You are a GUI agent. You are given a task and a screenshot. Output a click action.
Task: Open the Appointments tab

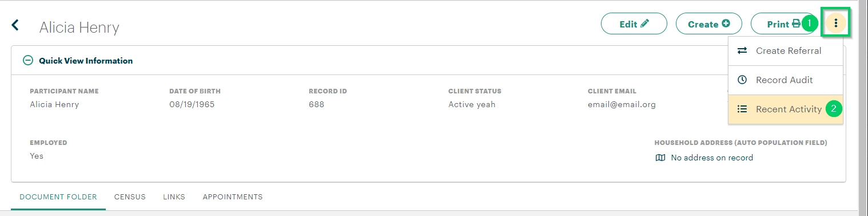click(x=233, y=197)
